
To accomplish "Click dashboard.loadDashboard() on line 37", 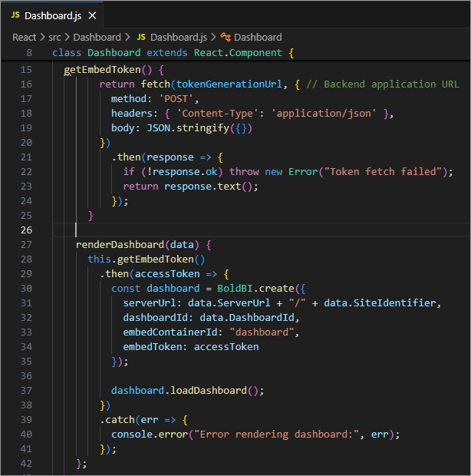I will (x=185, y=390).
